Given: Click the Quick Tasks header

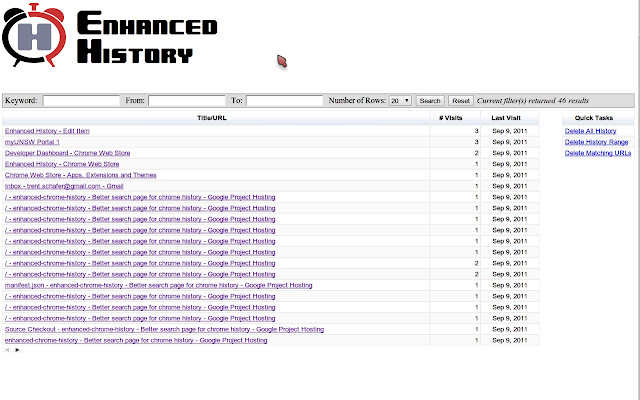Looking at the screenshot, I should [594, 118].
